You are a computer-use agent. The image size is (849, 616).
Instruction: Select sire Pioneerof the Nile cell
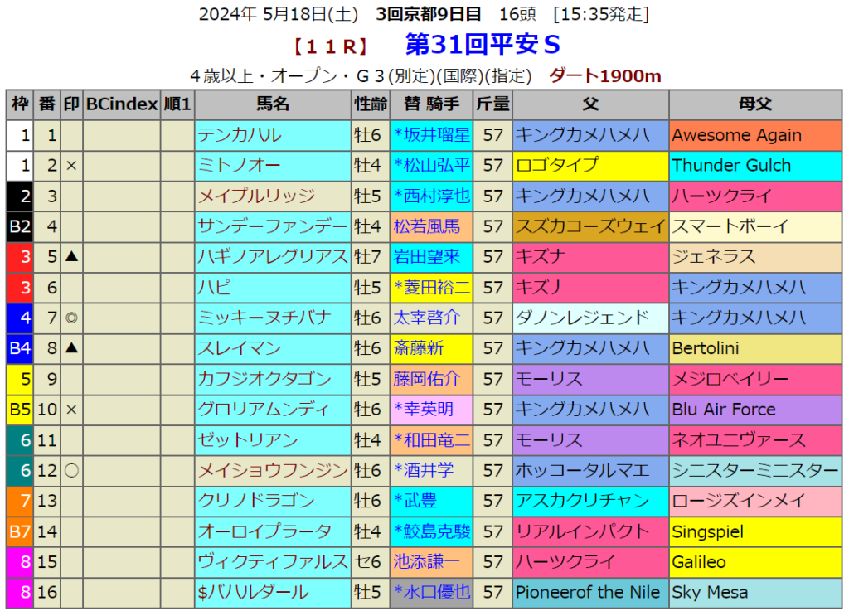point(588,593)
